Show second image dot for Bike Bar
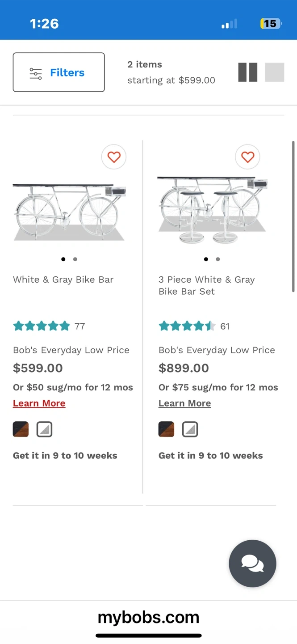The height and width of the screenshot is (644, 297). click(x=75, y=259)
